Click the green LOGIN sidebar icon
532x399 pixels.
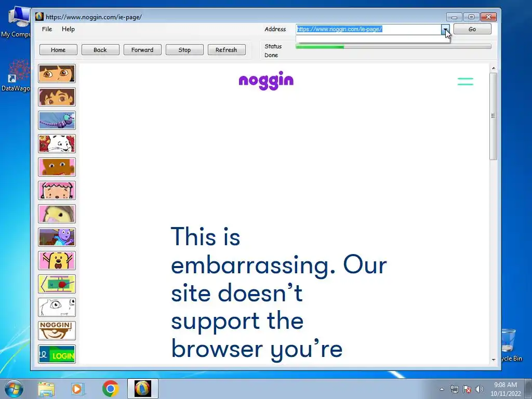coord(57,354)
